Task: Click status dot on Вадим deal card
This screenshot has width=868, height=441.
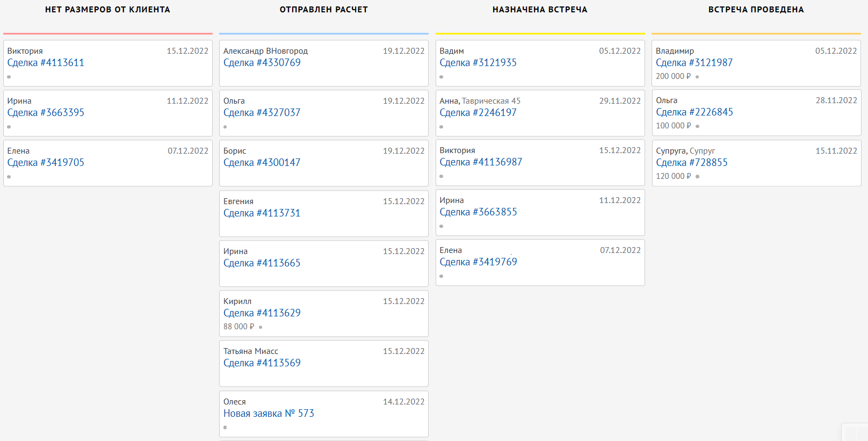Action: (x=442, y=77)
